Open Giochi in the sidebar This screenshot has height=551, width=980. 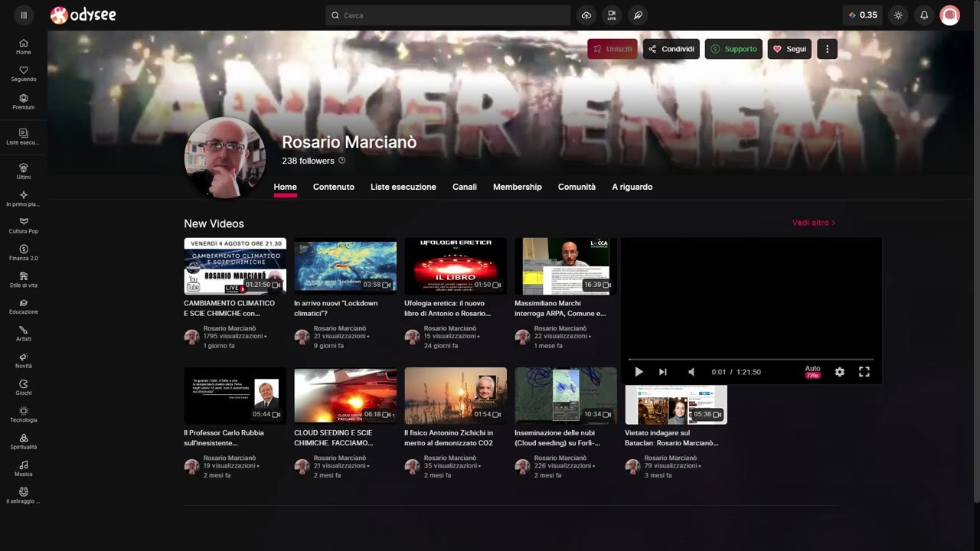point(24,387)
